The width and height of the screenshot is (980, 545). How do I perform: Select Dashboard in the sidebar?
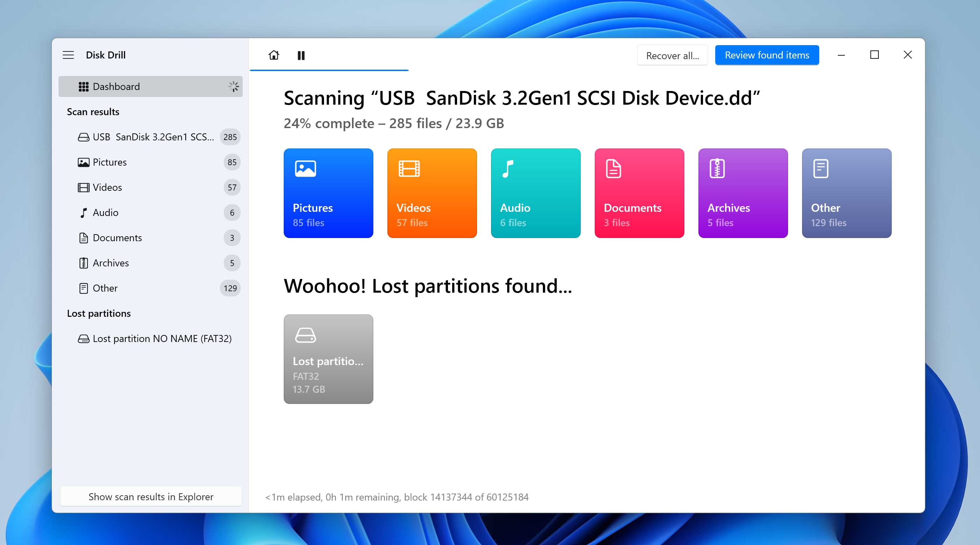[x=150, y=86]
